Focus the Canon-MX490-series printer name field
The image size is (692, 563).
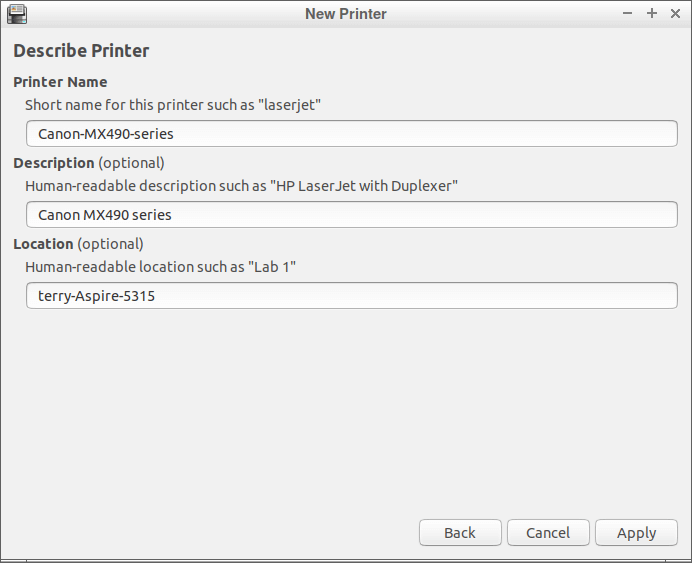pos(352,134)
